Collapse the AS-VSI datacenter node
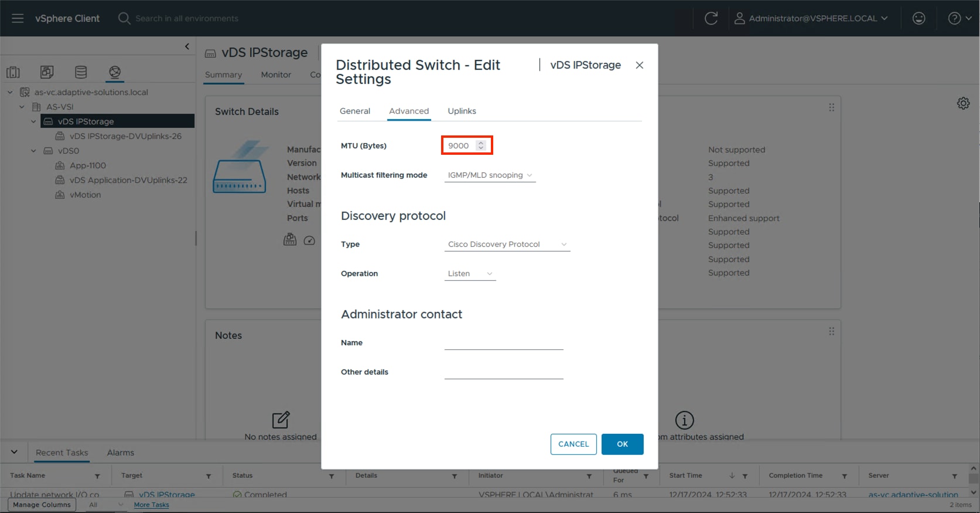Screen dimensions: 980x513 (x=22, y=107)
